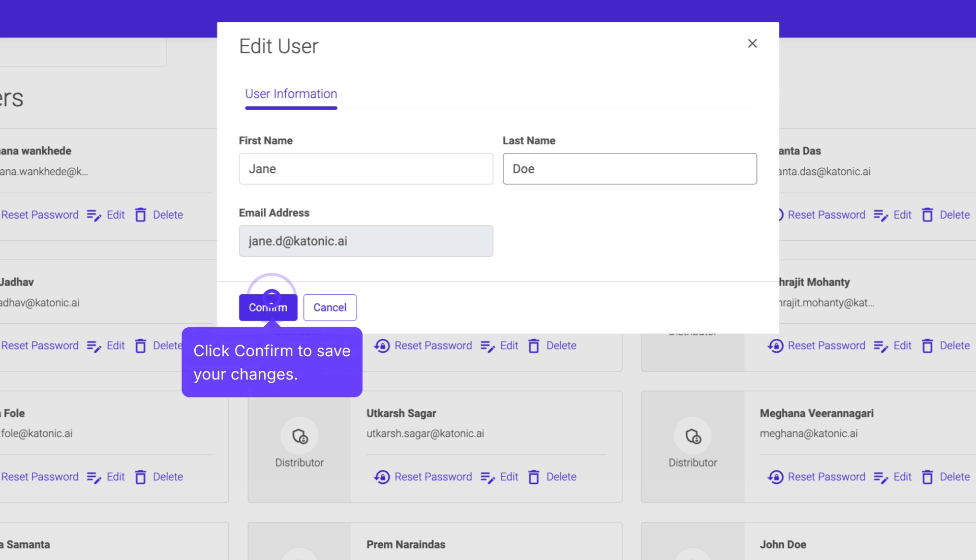Click the Cancel button in Edit User dialog
This screenshot has height=560, width=976.
(x=329, y=307)
